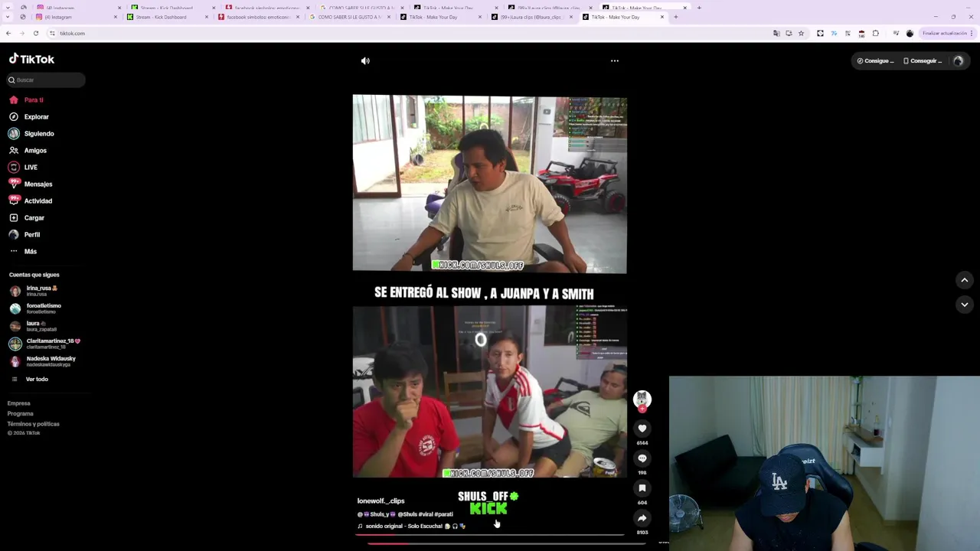Open the browser three-dot menu
The width and height of the screenshot is (980, 551).
click(972, 34)
